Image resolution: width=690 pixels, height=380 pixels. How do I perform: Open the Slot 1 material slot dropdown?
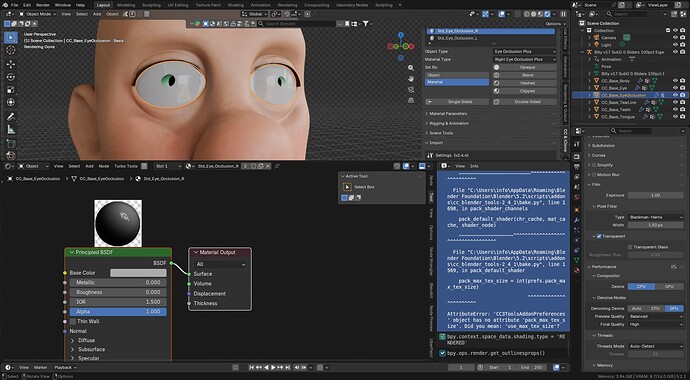(x=168, y=166)
